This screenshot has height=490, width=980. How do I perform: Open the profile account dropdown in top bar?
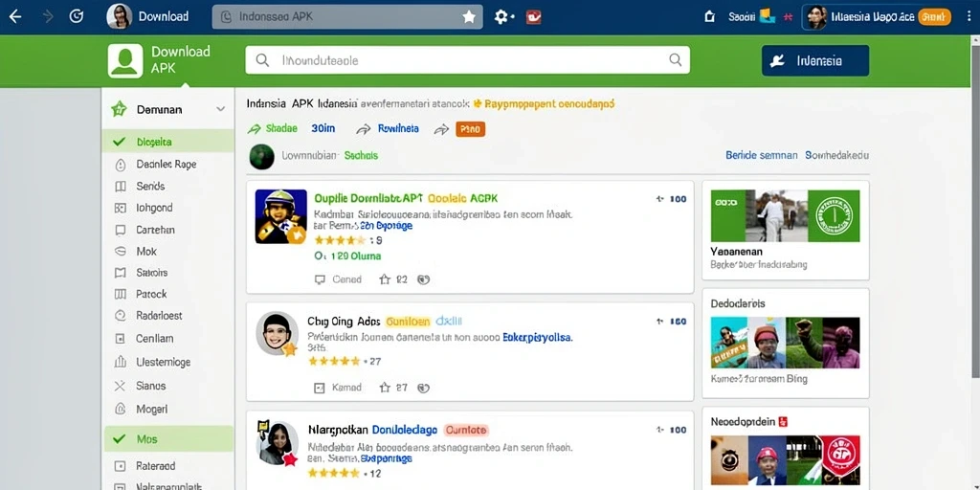tap(879, 17)
